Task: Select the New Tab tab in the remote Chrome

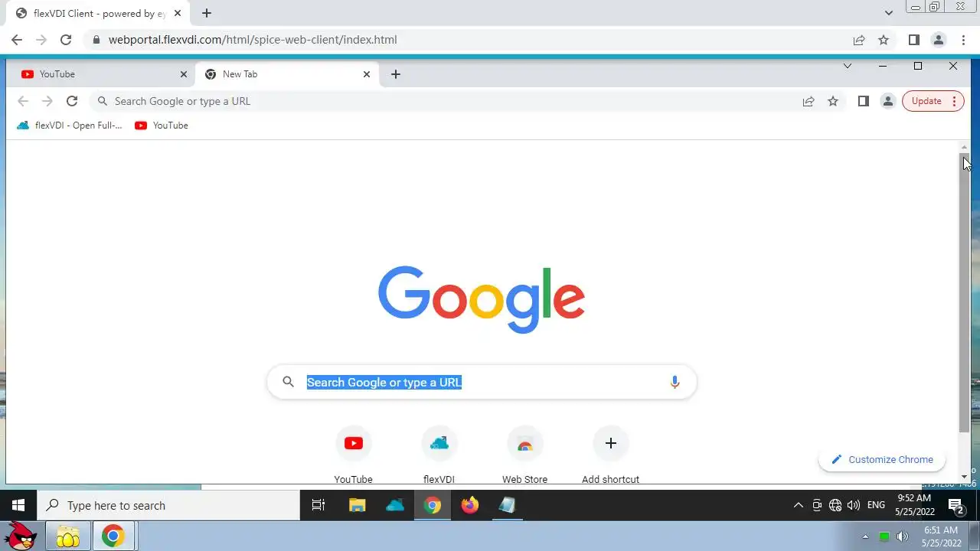Action: 287,74
